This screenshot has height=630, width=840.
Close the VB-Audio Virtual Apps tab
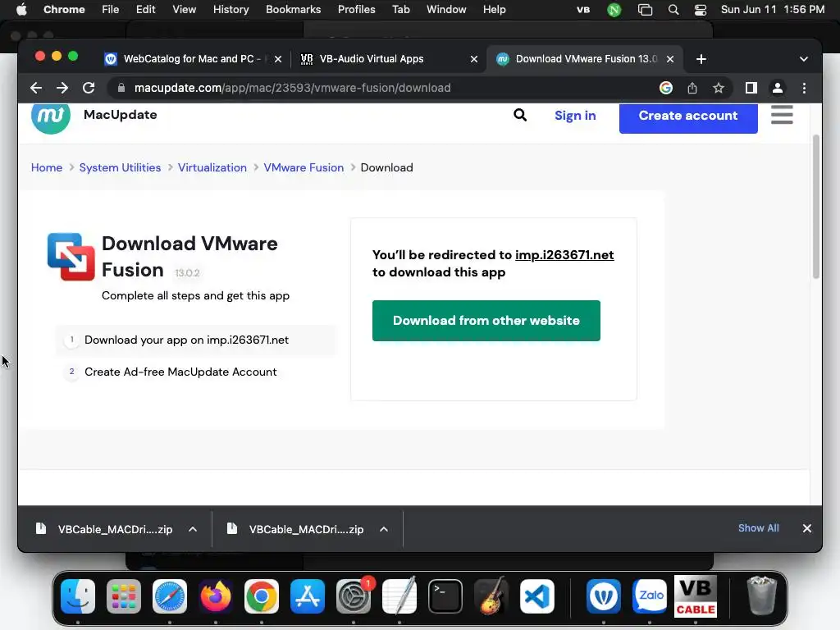[473, 59]
